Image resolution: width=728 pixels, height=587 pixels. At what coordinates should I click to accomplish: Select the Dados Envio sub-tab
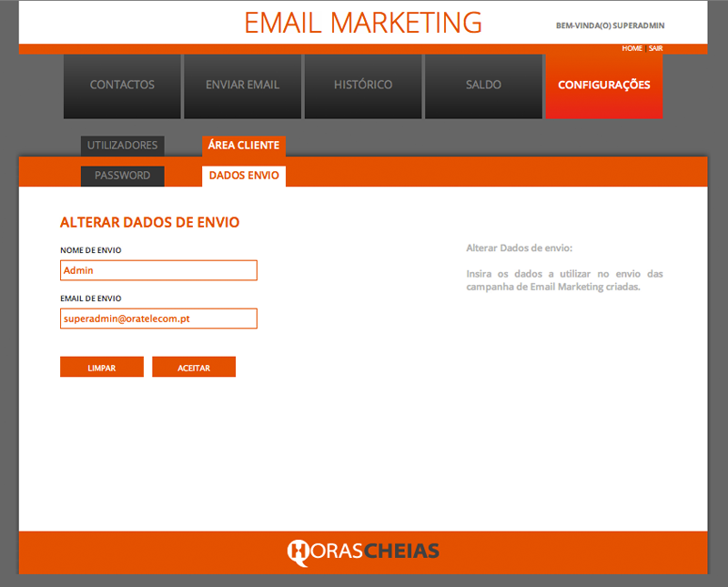[x=244, y=176]
